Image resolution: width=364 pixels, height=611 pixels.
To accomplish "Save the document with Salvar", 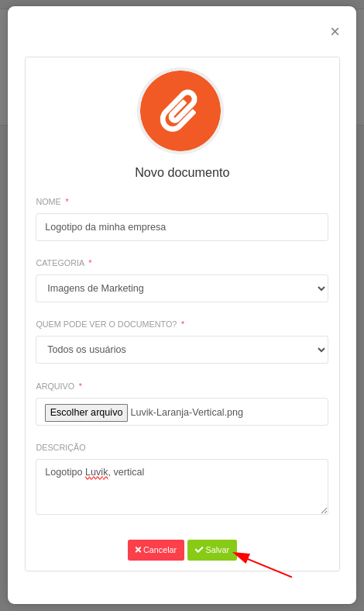I will [212, 550].
